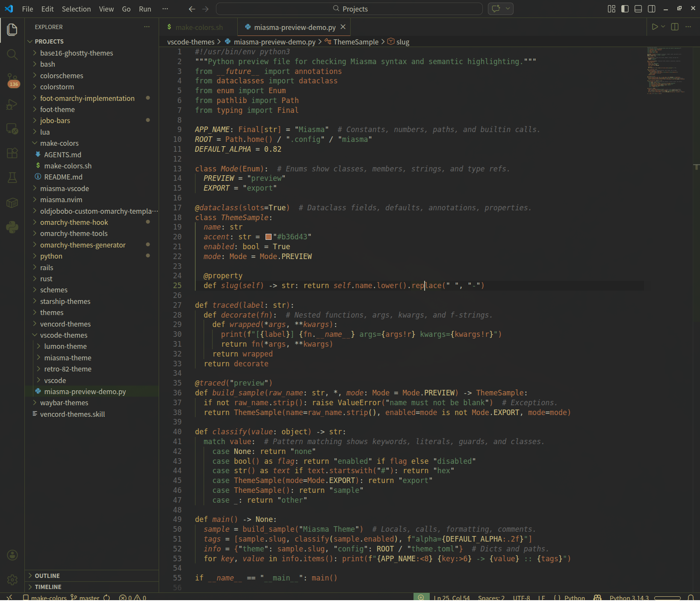Click the Ln 25, Col 54 indicator
700x604 pixels.
(x=452, y=598)
